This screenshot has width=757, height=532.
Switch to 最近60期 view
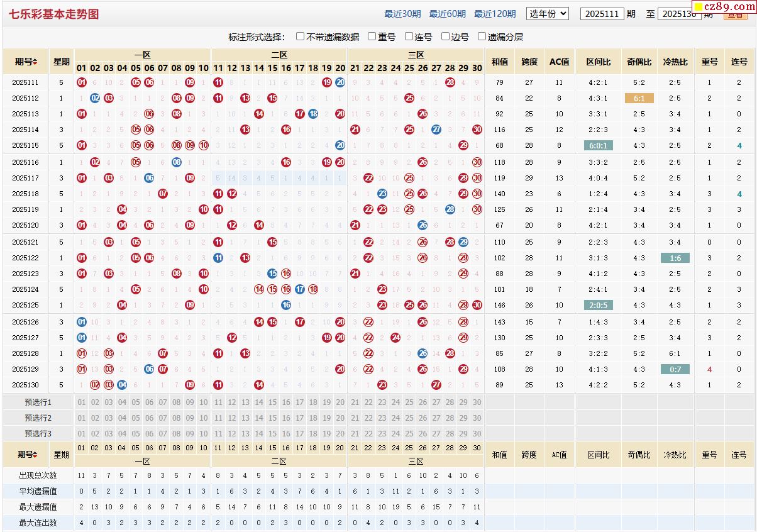(447, 14)
